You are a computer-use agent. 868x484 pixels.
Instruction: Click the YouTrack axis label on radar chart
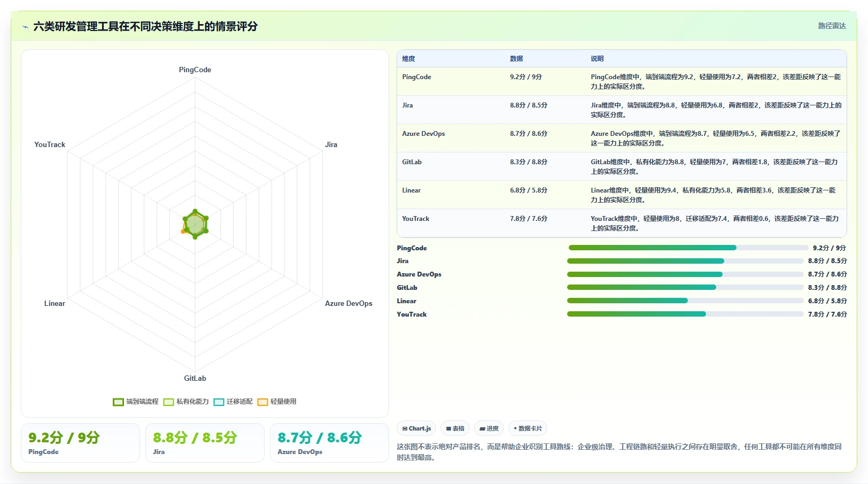tap(50, 145)
